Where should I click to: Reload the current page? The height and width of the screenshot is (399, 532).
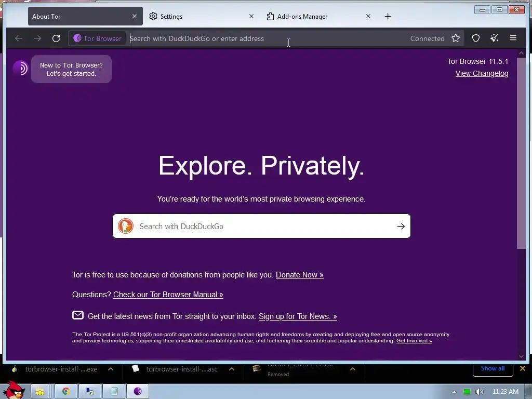click(56, 38)
